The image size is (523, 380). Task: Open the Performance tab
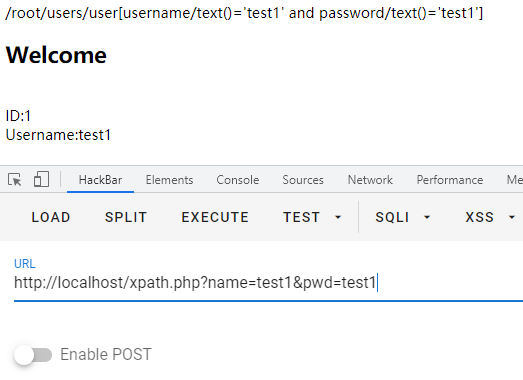point(450,180)
